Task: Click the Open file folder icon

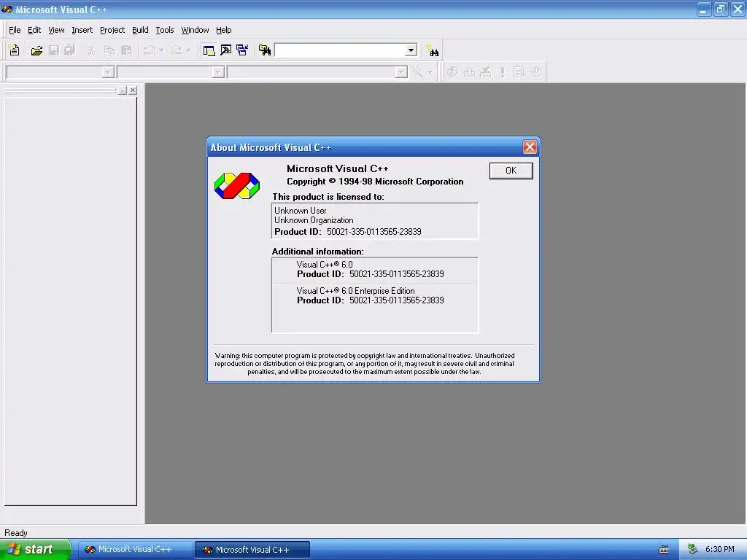Action: point(36,50)
